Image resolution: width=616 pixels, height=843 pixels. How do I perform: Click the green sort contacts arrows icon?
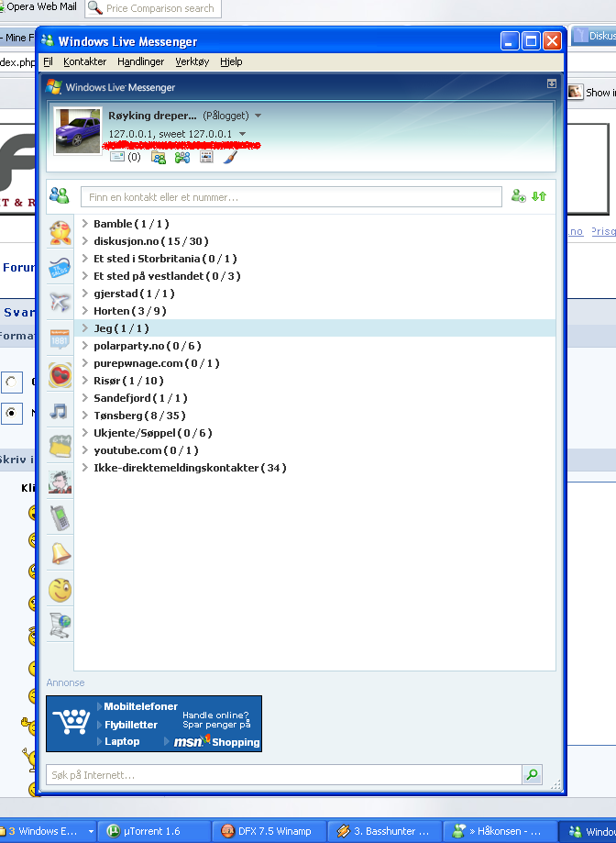click(x=539, y=196)
